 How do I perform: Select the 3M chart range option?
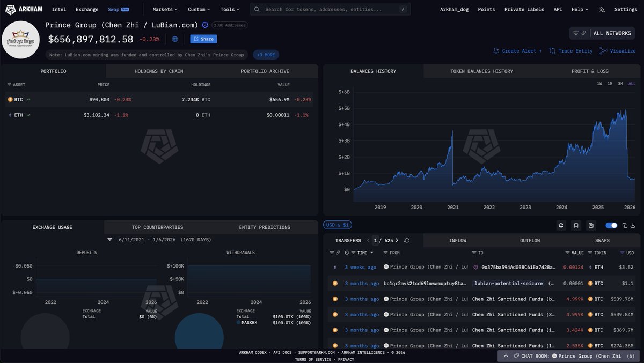[x=620, y=84]
